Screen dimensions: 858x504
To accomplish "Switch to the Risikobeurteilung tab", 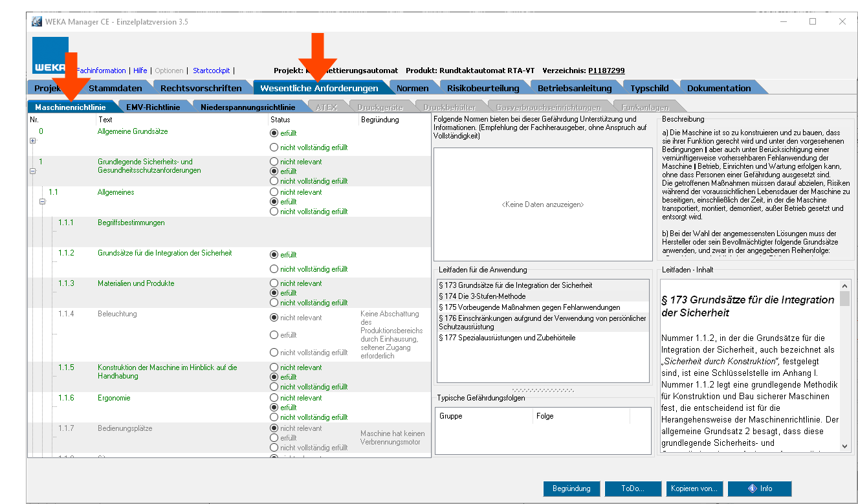I will pos(483,88).
